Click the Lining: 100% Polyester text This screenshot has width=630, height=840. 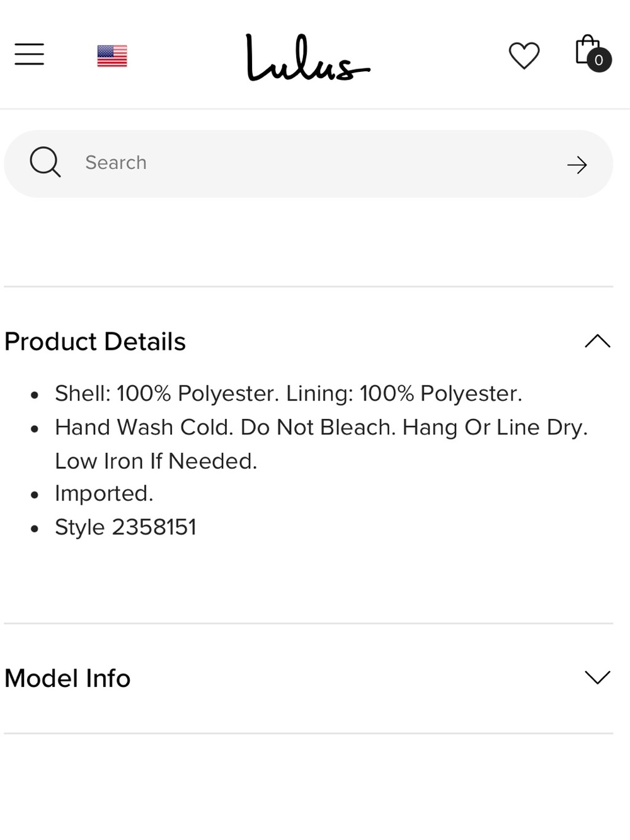pyautogui.click(x=404, y=393)
